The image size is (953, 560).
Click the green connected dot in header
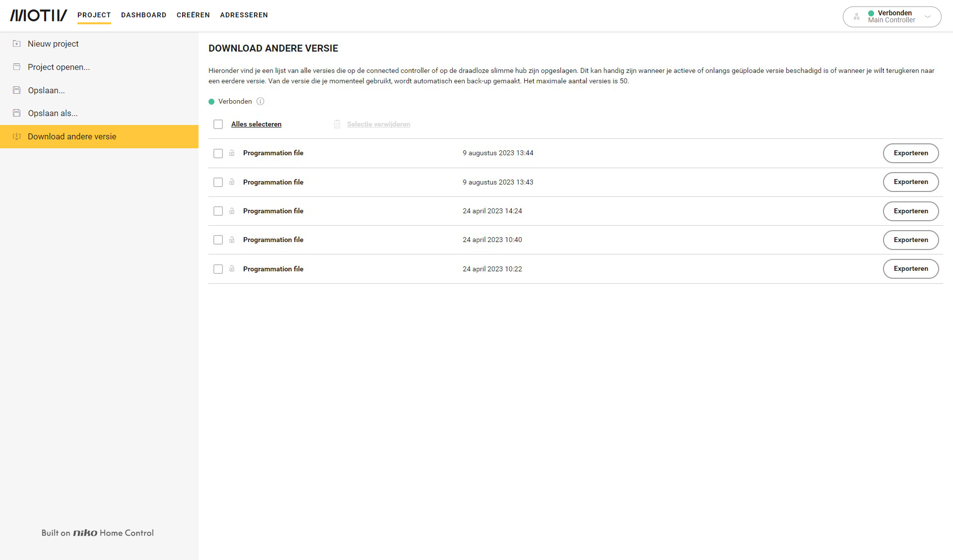coord(871,13)
